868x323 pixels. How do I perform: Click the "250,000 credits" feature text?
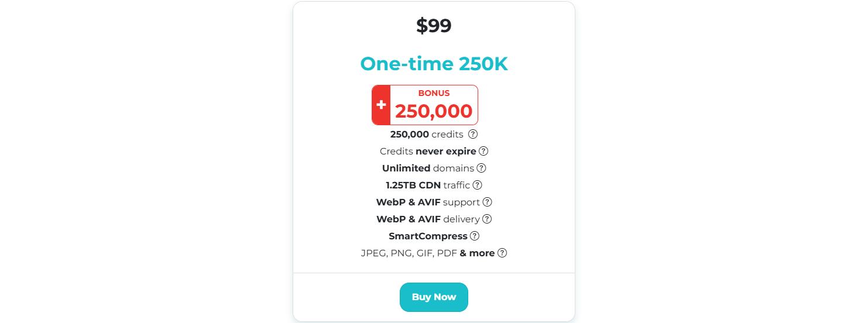(x=427, y=135)
